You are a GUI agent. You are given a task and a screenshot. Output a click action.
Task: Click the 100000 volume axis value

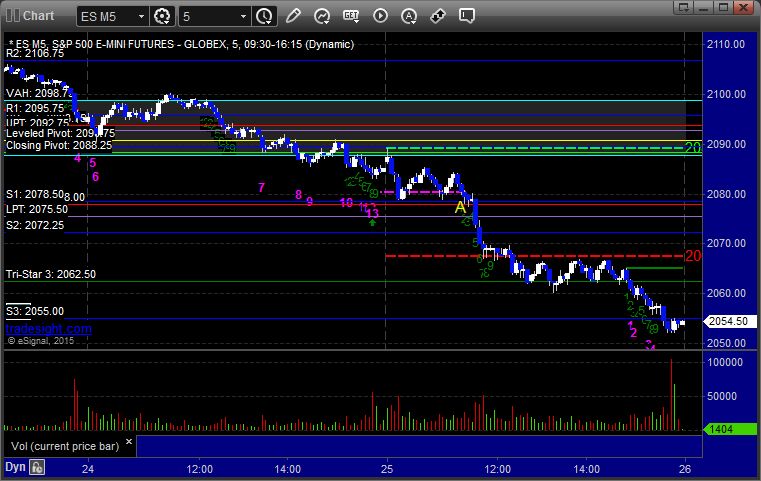pos(725,362)
